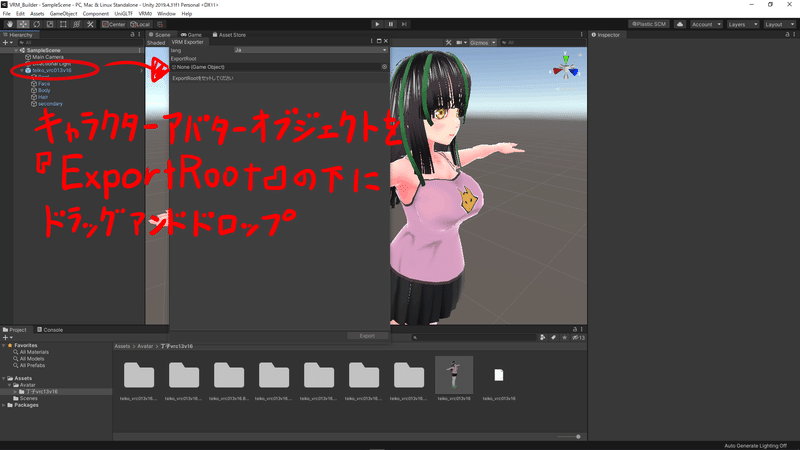Collapse the SampleScene tree node
This screenshot has height=450, width=800.
(16, 51)
